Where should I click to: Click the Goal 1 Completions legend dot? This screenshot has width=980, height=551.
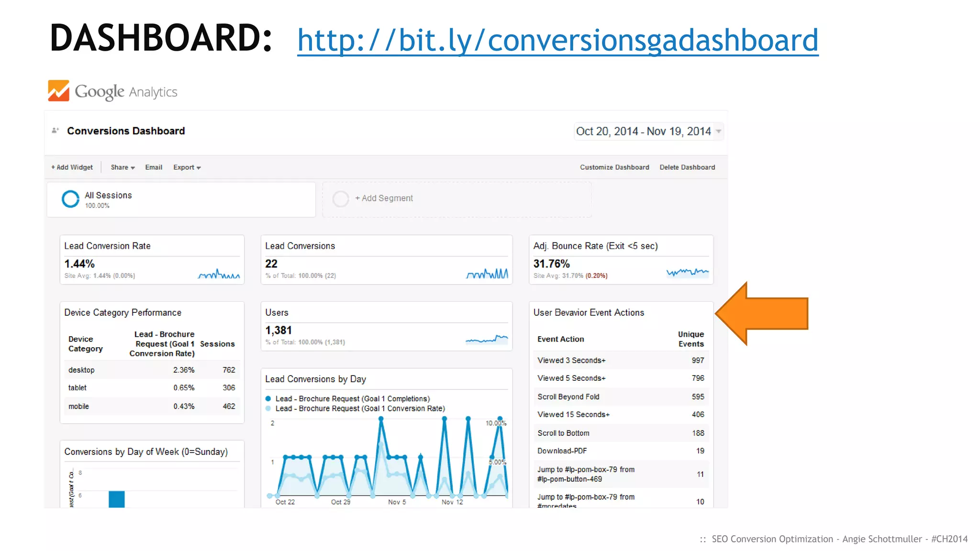tap(268, 398)
